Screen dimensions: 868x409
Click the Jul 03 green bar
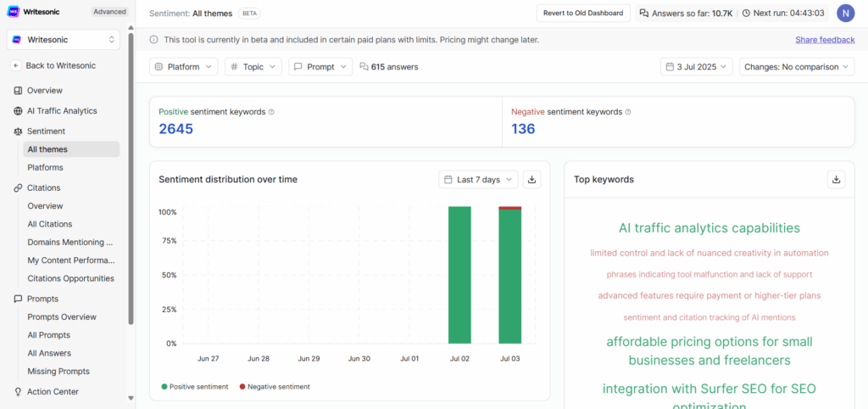tap(509, 277)
